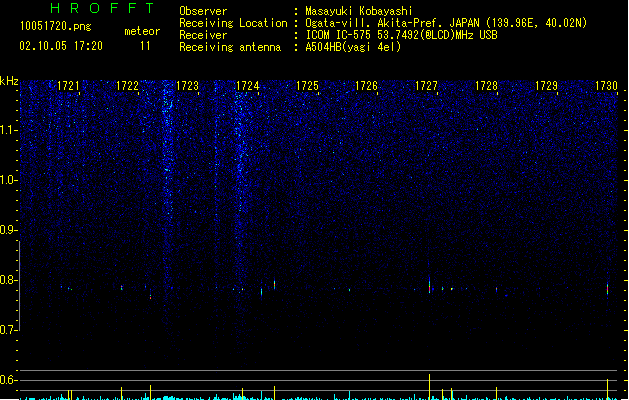Viewport: 629px width, 400px height.
Task: Click the 1726 time axis marker
Action: (x=367, y=86)
